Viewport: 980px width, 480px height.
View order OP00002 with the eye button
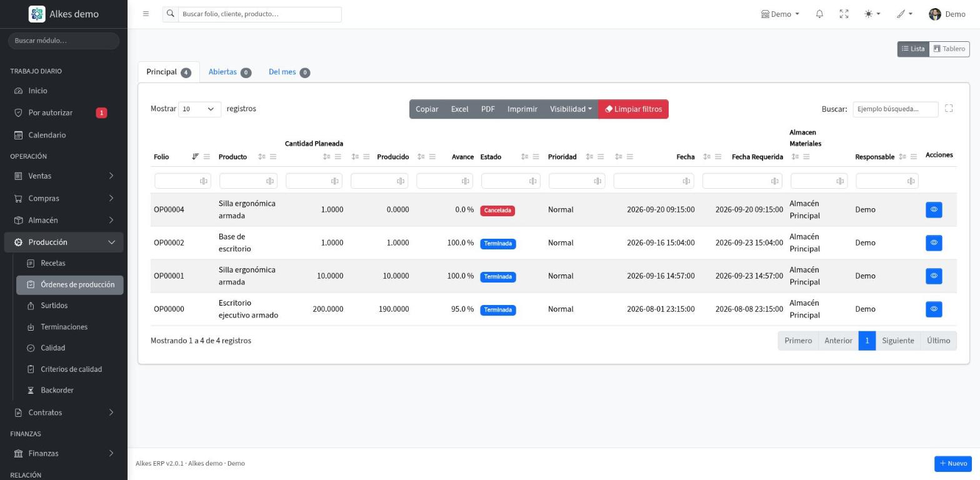click(x=934, y=243)
